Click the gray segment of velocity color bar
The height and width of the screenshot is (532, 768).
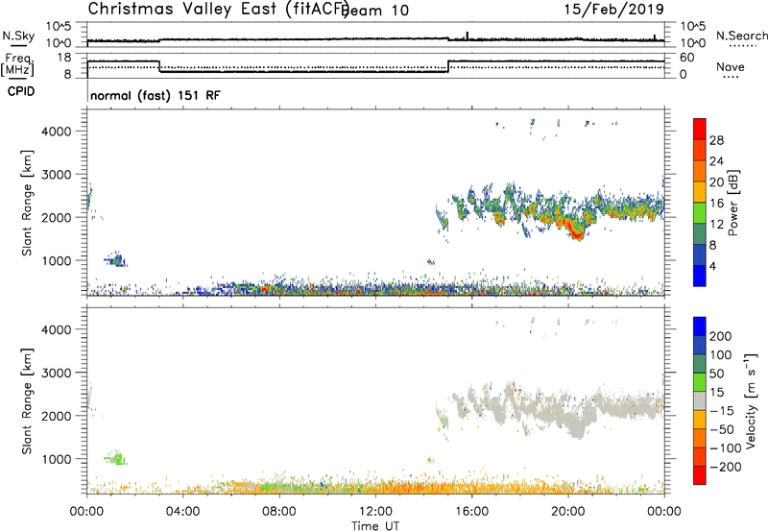pos(700,400)
